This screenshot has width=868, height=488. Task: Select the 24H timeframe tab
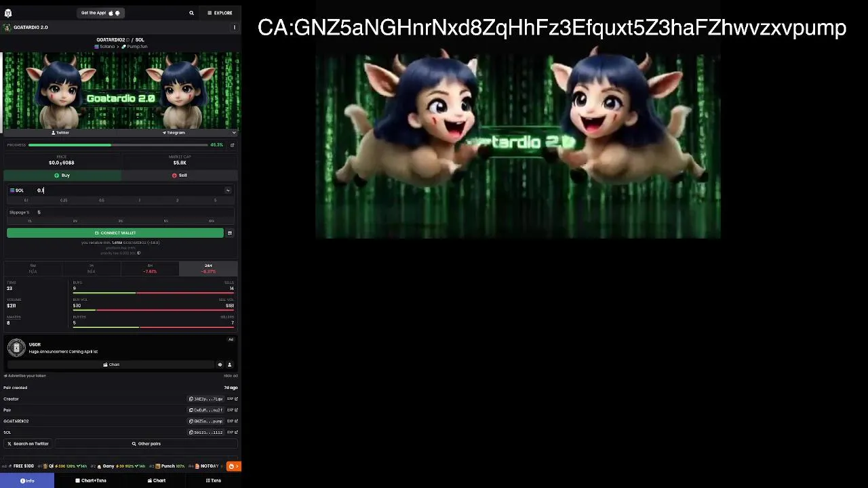pos(208,268)
